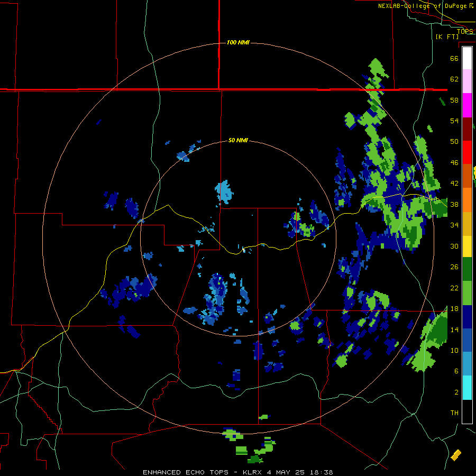Click legend value 50

tap(454, 141)
